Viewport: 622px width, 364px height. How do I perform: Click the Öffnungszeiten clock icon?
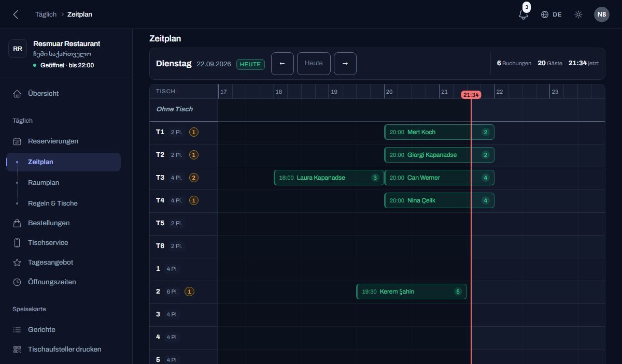[x=17, y=282]
